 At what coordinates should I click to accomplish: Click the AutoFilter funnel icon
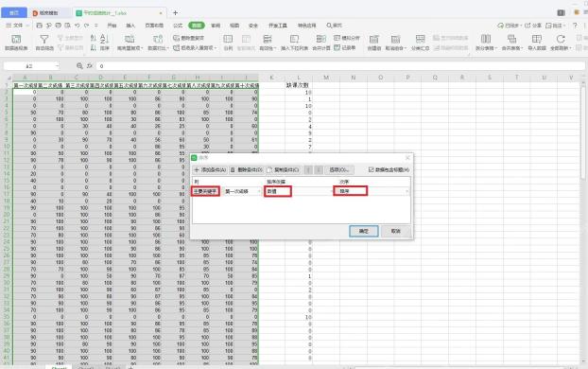click(x=44, y=39)
